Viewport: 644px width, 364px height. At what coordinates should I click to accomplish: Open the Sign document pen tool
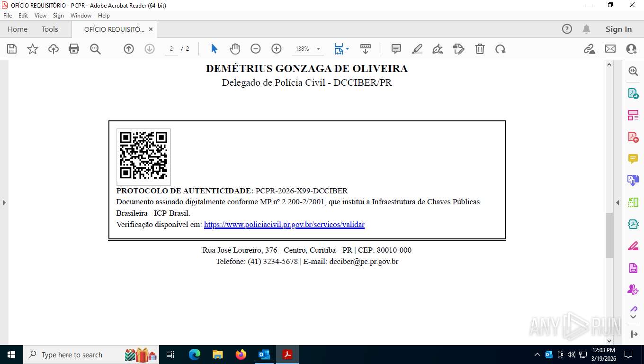coord(438,49)
